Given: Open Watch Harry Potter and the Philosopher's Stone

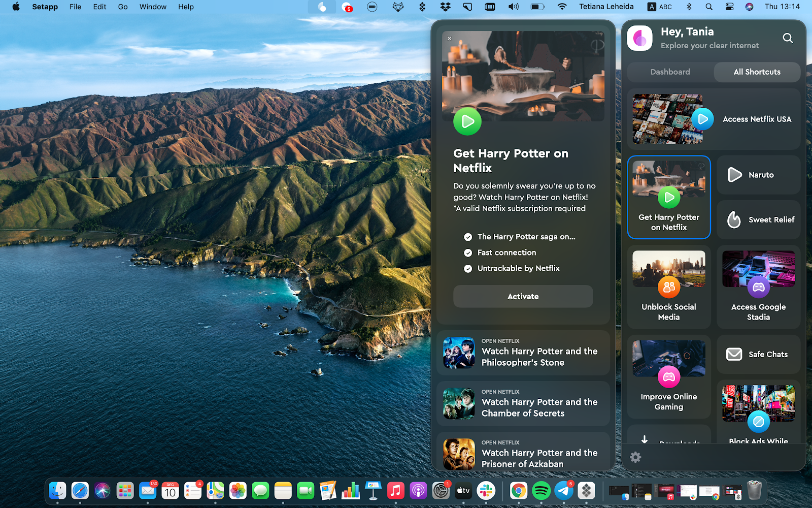Looking at the screenshot, I should [x=523, y=353].
